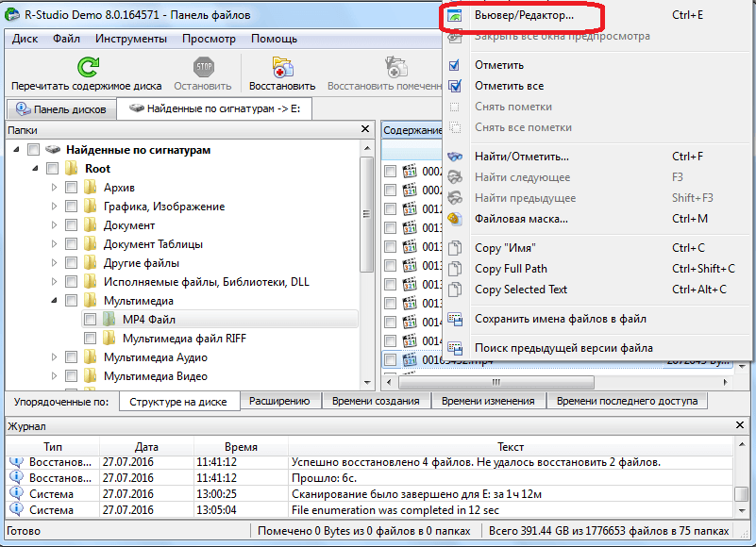Click the File mask (Файловая маска) icon
This screenshot has width=756, height=547.
pos(455,219)
